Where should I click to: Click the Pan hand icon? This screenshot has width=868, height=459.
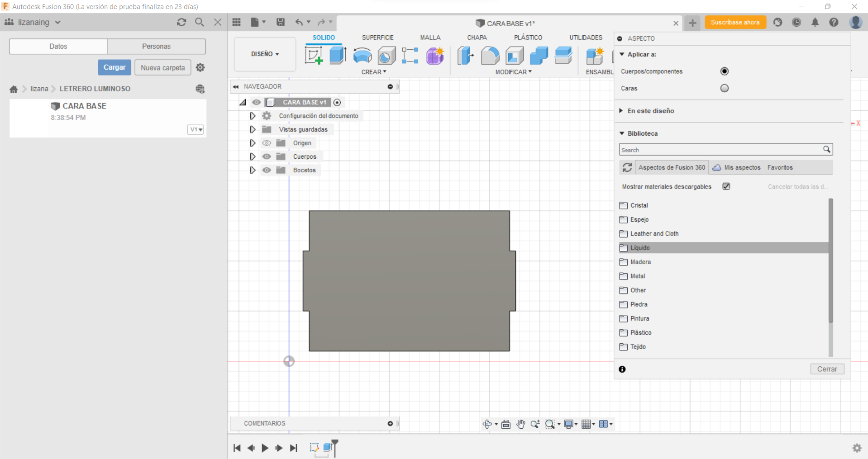(520, 424)
